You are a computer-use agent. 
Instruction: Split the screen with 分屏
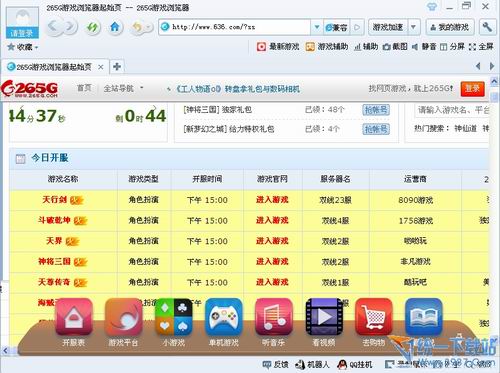pos(452,47)
